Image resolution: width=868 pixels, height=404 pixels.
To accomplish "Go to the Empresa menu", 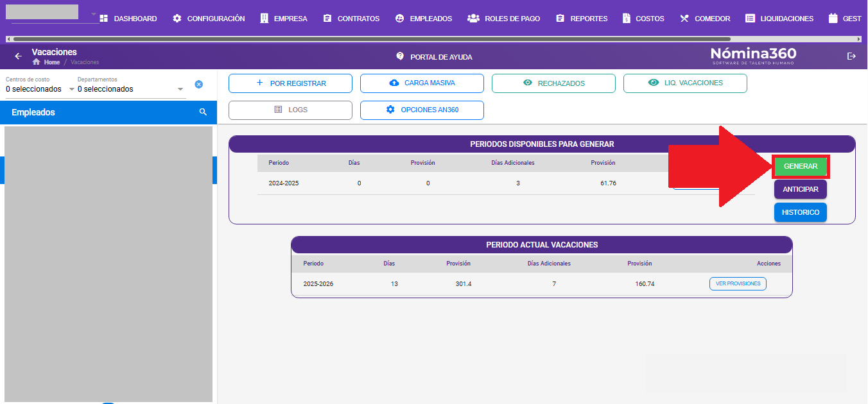I will 283,19.
